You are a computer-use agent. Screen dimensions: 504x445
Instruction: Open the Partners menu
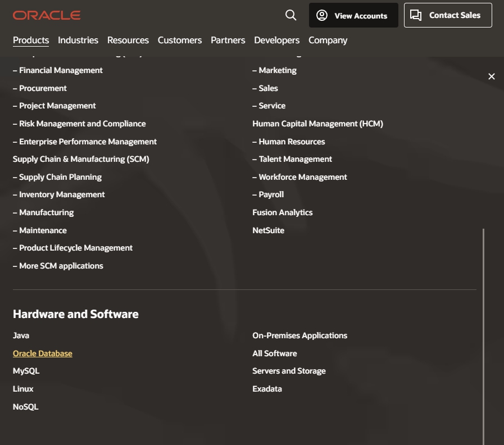(228, 40)
